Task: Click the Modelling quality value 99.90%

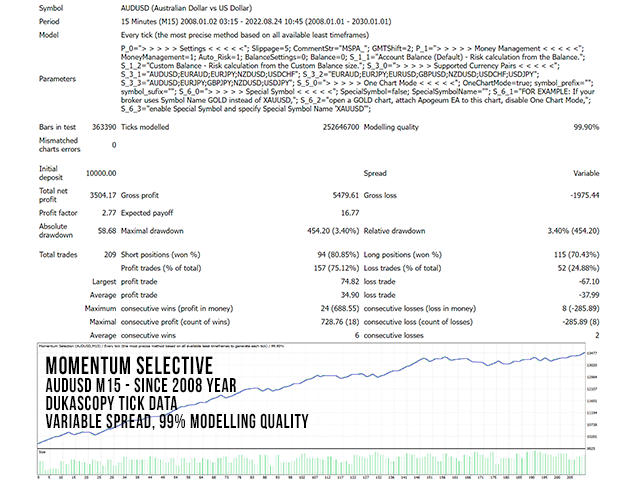Action: point(586,127)
